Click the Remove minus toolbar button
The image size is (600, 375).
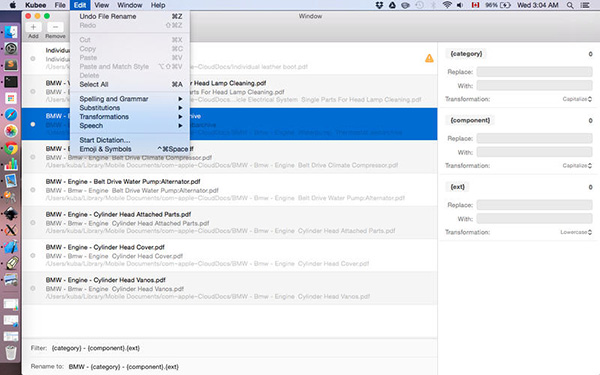pyautogui.click(x=55, y=27)
